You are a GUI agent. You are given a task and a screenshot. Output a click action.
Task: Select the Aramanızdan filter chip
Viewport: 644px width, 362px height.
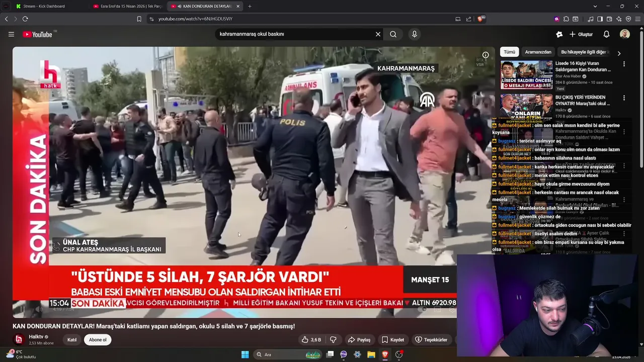pos(538,52)
